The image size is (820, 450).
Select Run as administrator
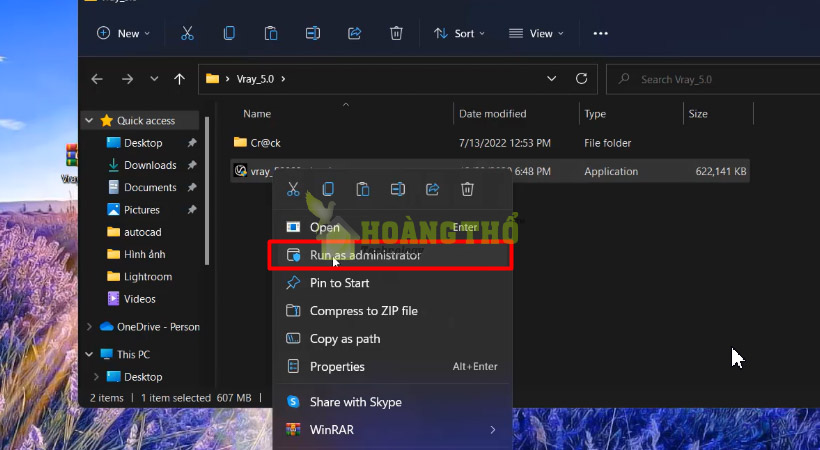click(x=391, y=255)
